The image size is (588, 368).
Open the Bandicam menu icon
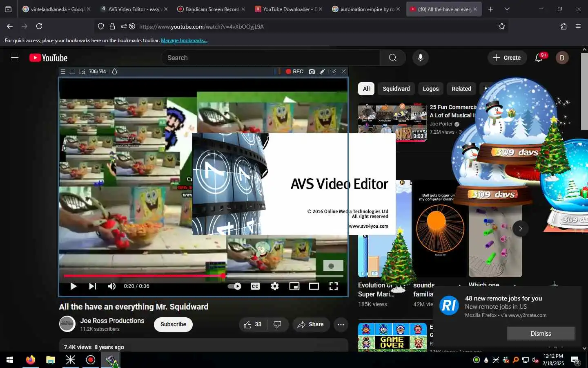pyautogui.click(x=63, y=71)
